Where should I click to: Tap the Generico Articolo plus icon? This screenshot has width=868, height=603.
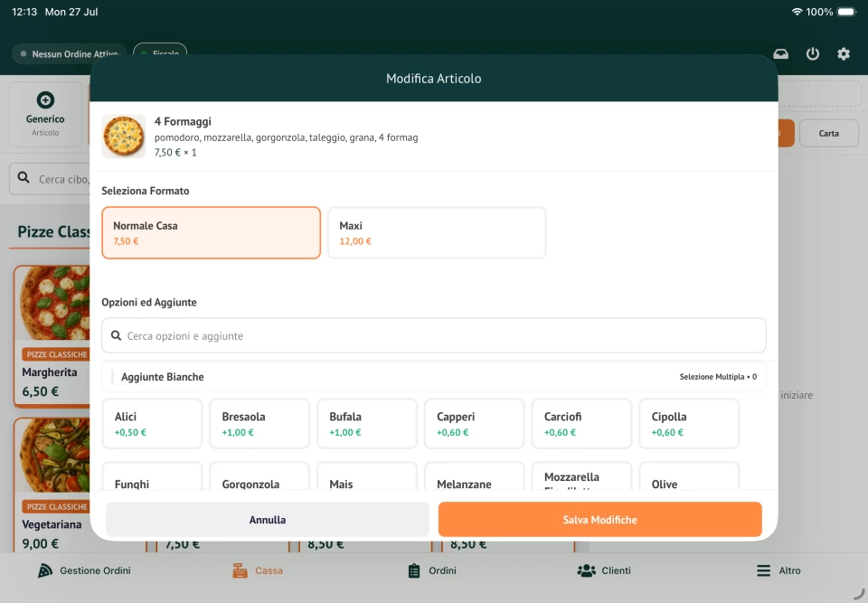45,99
